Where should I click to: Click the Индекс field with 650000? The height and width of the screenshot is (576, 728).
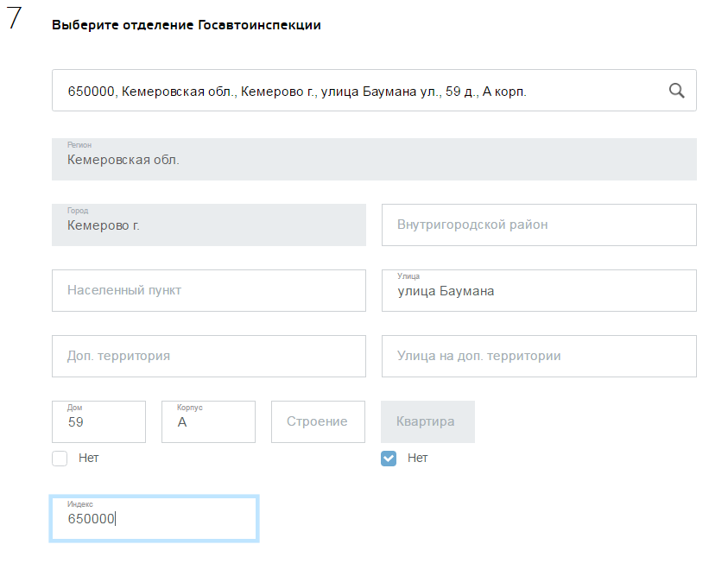[x=154, y=518]
